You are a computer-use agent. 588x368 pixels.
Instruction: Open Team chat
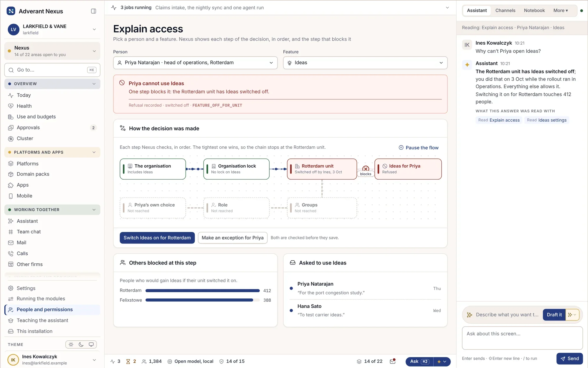pyautogui.click(x=52, y=232)
